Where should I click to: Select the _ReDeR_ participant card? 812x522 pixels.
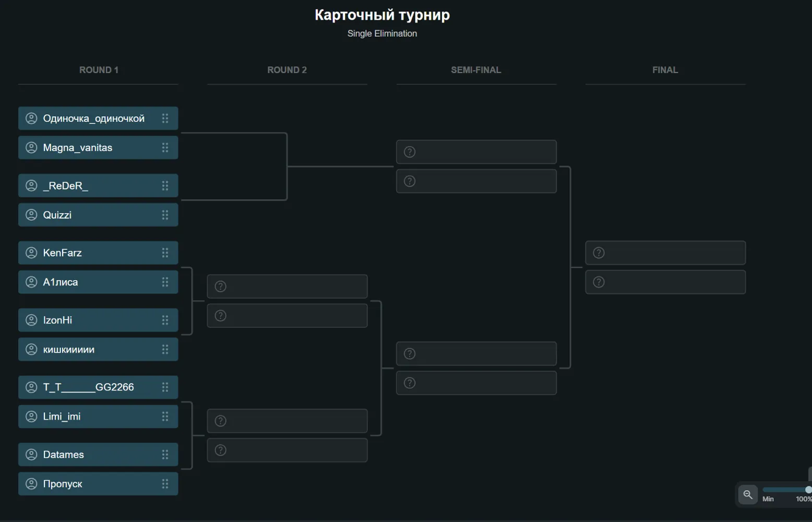pos(98,186)
